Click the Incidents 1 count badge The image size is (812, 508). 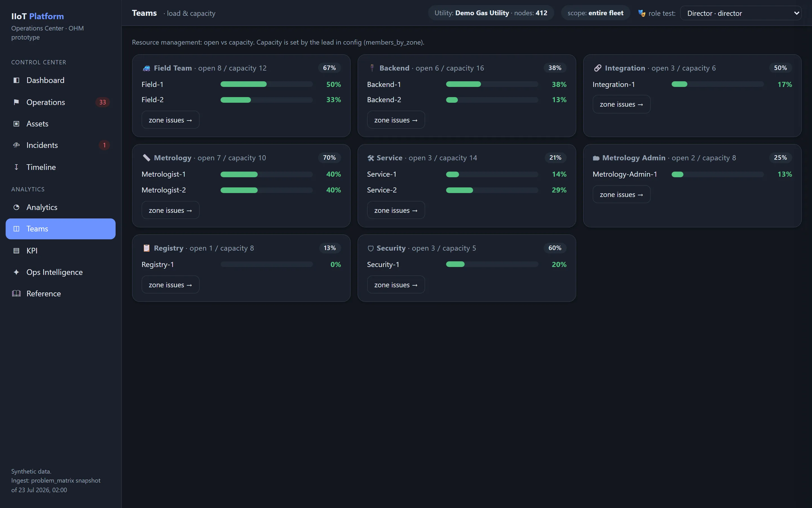[x=104, y=145]
